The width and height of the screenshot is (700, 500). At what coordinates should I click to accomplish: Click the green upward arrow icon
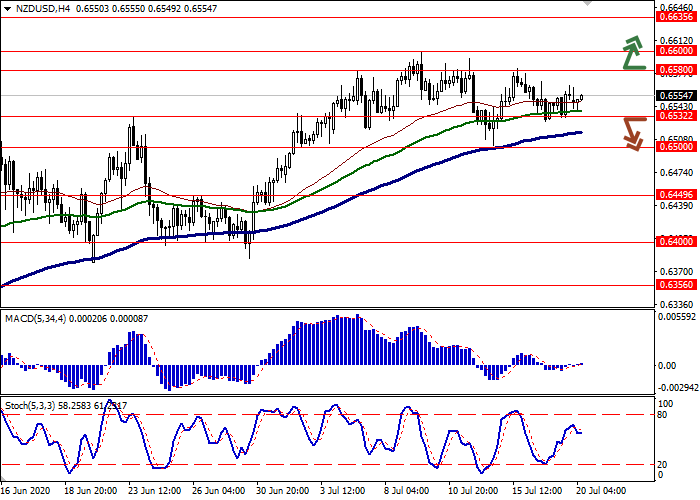coord(633,54)
